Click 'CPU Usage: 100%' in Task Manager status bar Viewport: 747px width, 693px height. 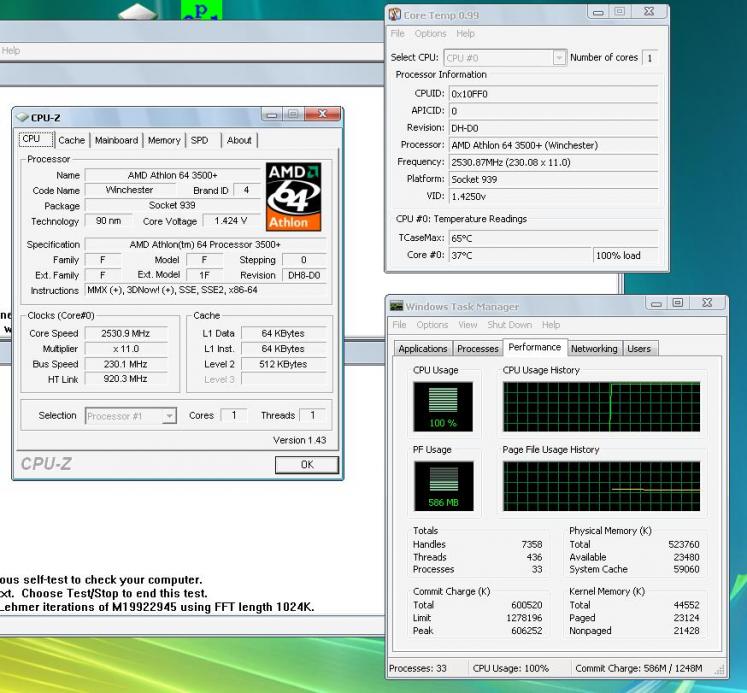click(x=511, y=668)
